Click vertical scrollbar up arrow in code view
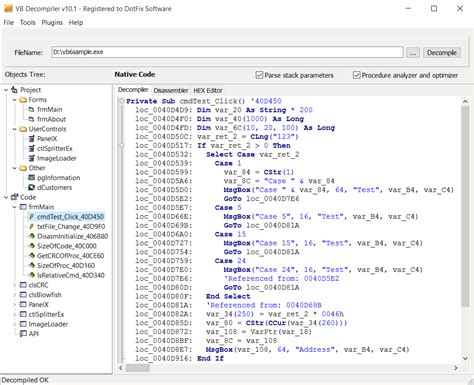Viewport: 474px width, 385px height. (465, 101)
